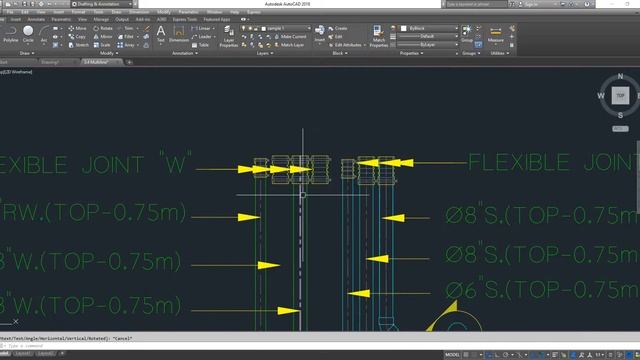
Task: Expand the Utilities panel
Action: click(x=500, y=53)
